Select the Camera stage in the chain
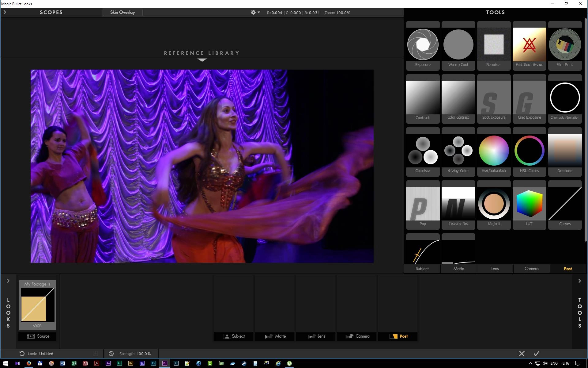The image size is (588, 368). [x=357, y=336]
